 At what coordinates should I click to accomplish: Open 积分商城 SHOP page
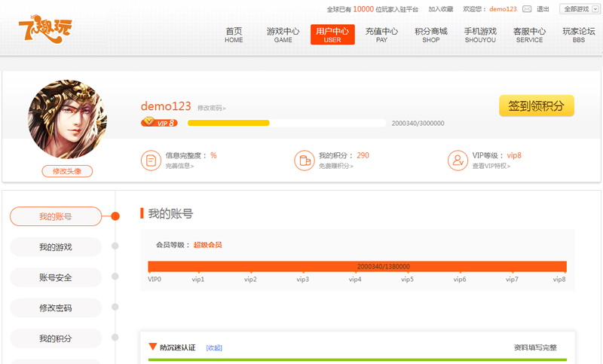click(430, 35)
